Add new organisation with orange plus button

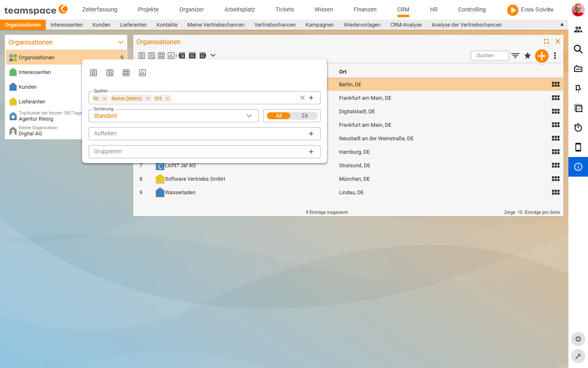click(542, 56)
